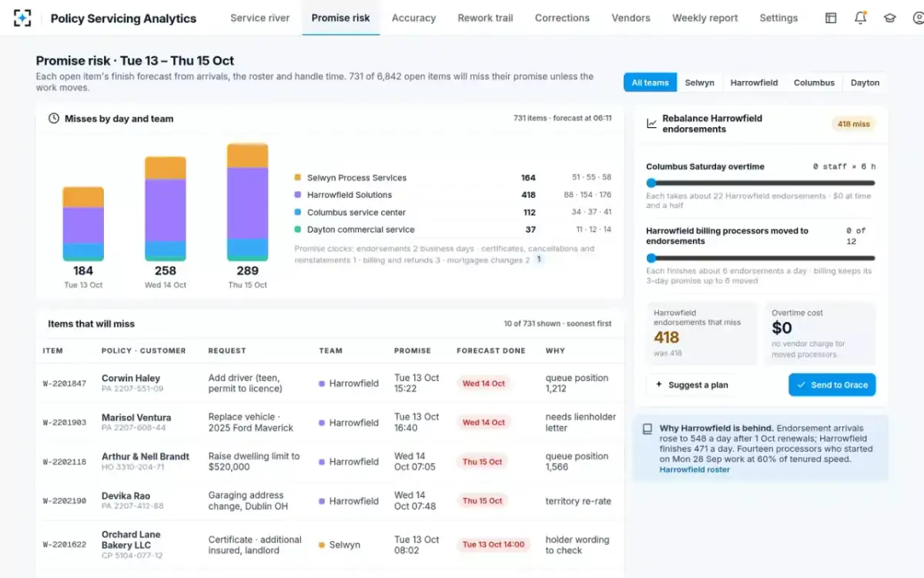Filter by the Harrowfield team
Screen dimensions: 924x578
coord(754,82)
